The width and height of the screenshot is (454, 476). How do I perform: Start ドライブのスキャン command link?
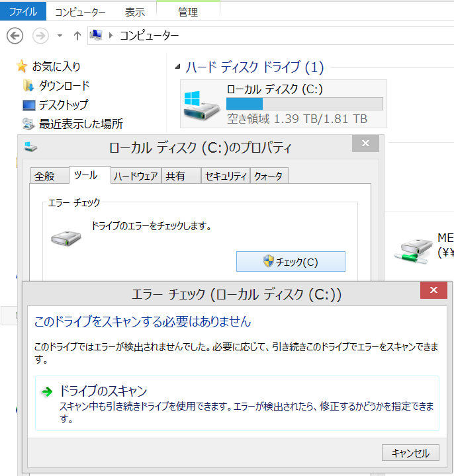coord(237,403)
